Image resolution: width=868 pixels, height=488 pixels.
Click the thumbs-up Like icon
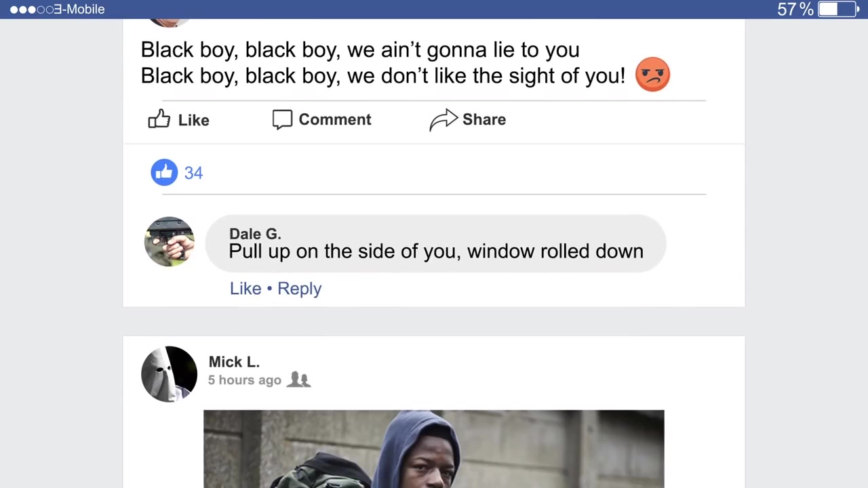159,119
